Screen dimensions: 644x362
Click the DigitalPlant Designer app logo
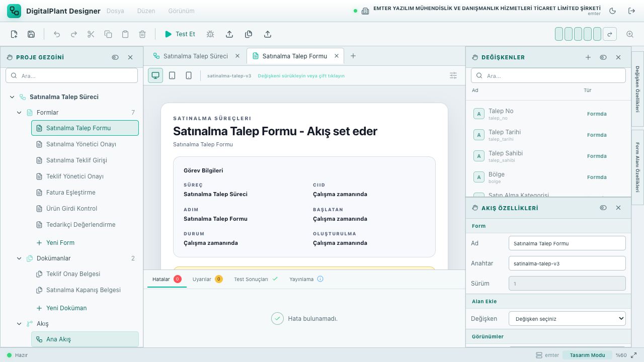tap(14, 11)
